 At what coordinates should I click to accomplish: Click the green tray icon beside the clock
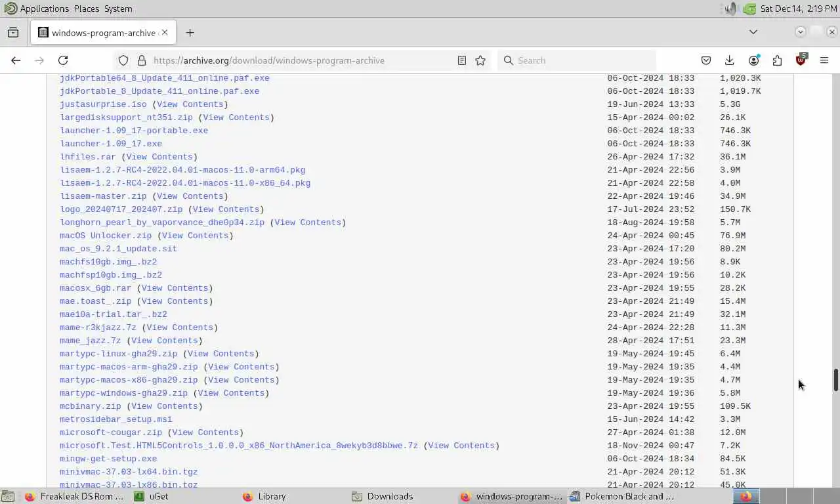tap(749, 9)
